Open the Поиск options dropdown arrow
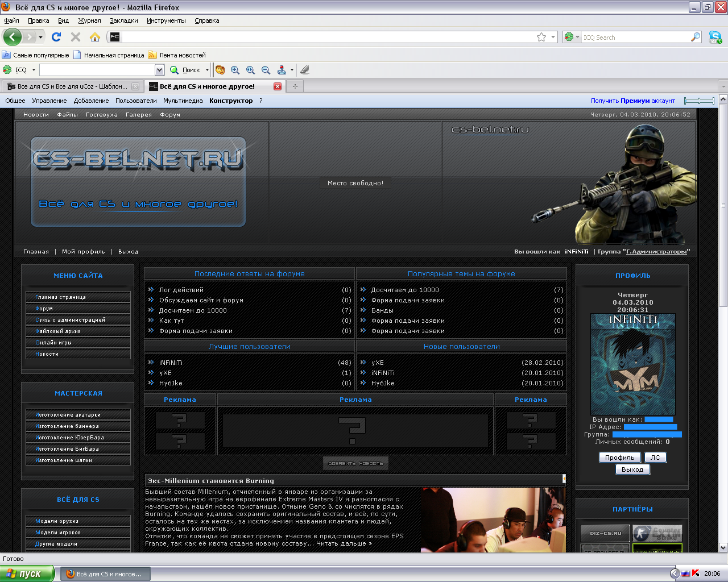The width and height of the screenshot is (728, 582). [207, 70]
